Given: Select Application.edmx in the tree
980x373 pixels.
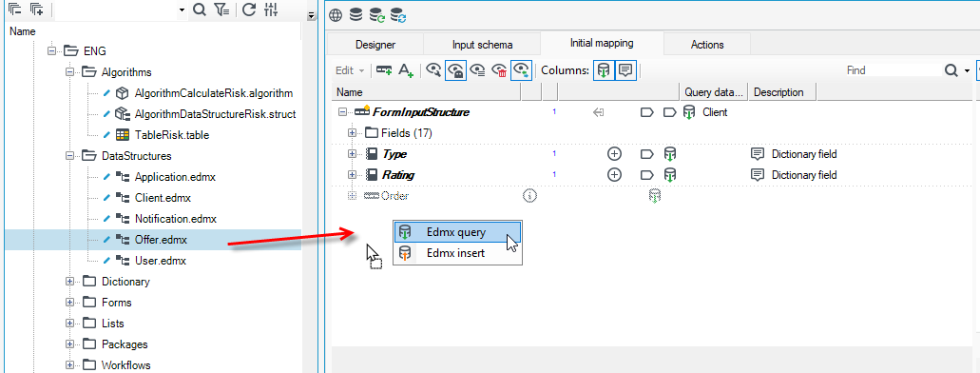Looking at the screenshot, I should click(x=175, y=177).
